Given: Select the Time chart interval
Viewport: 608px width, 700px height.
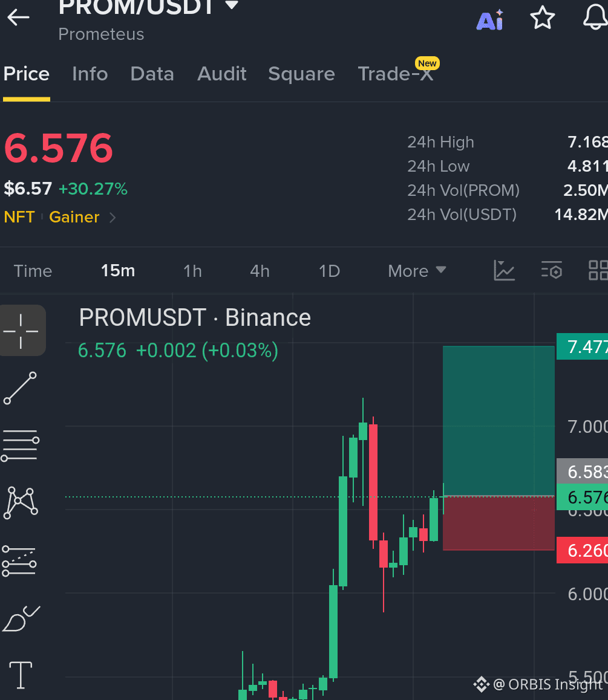Looking at the screenshot, I should click(33, 271).
